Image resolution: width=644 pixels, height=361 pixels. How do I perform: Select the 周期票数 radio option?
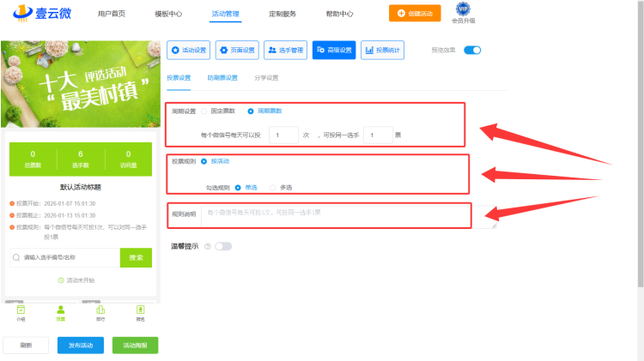point(251,111)
